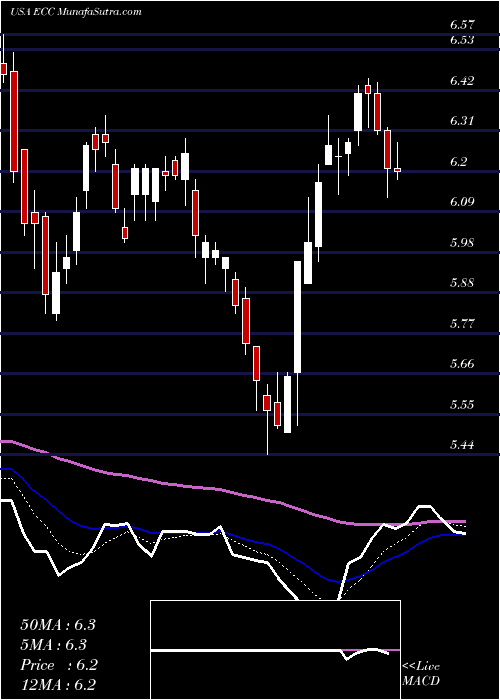The height and width of the screenshot is (700, 500).
Task: Click the 6.57 price axis label
Action: (x=462, y=24)
